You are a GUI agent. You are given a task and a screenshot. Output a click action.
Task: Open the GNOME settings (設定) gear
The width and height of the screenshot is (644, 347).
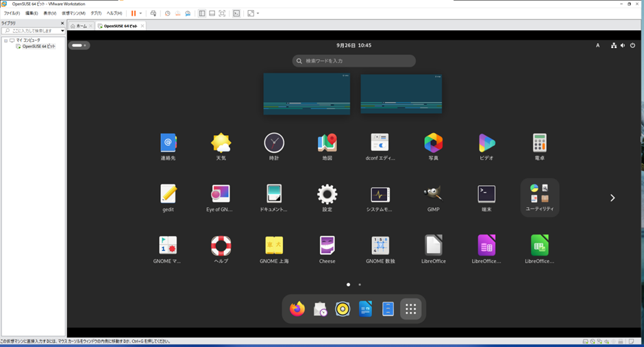tap(327, 194)
